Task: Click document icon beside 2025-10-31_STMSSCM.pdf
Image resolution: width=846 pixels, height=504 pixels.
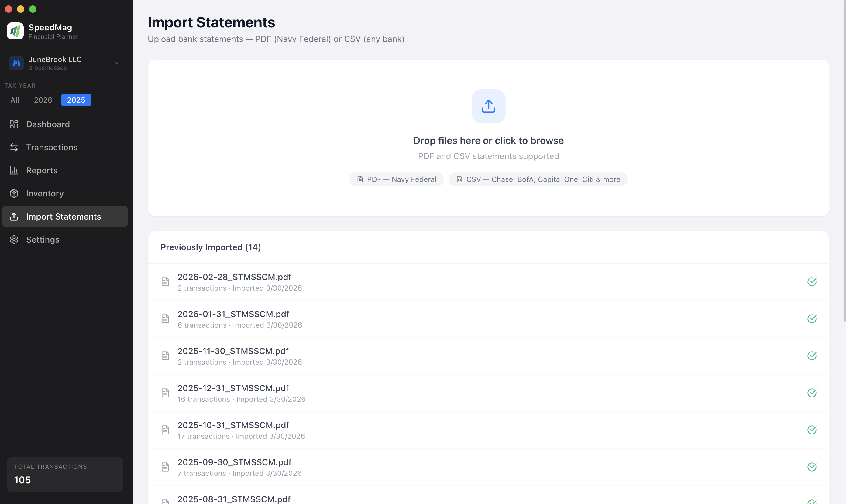Action: point(165,430)
